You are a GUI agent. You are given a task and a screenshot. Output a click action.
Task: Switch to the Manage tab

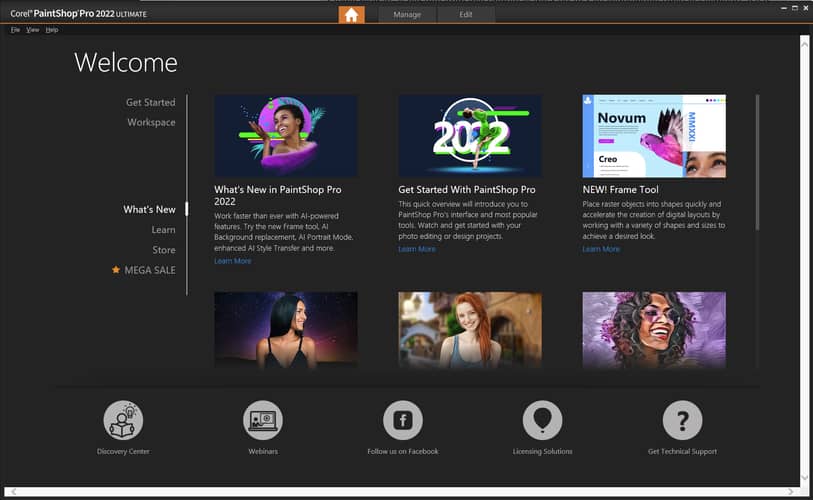coord(407,15)
